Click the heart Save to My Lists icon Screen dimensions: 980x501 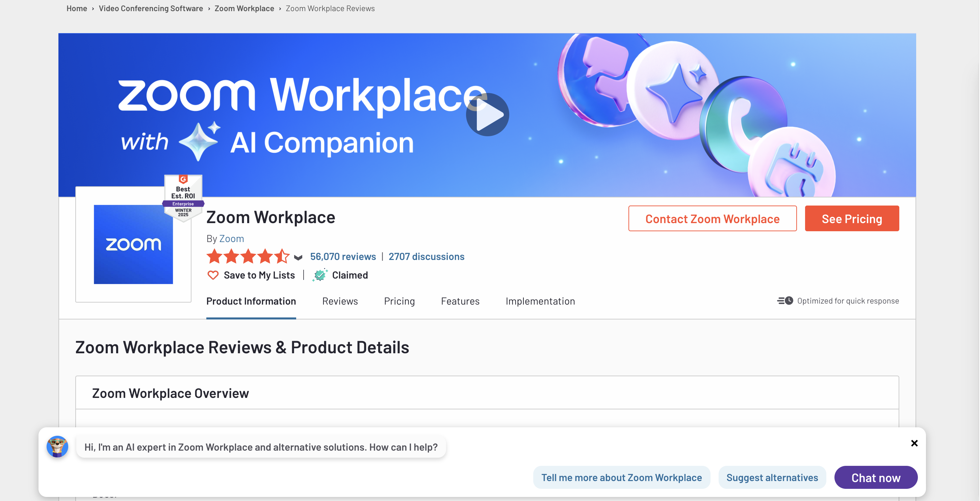213,275
